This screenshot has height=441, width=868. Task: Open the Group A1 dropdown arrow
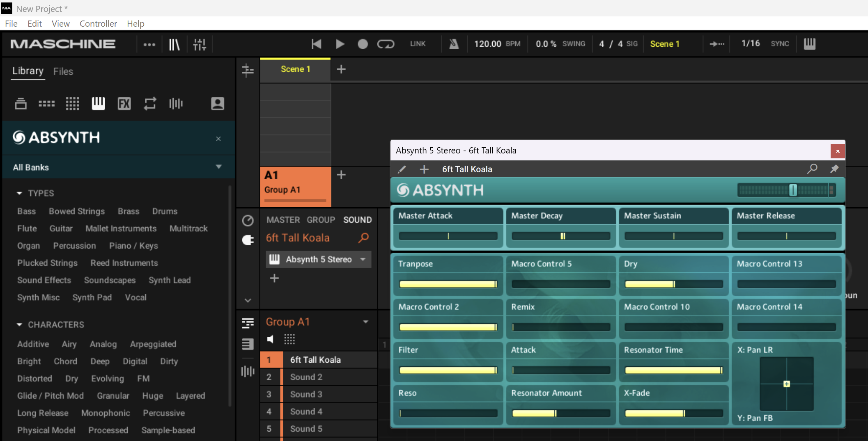[x=365, y=322]
